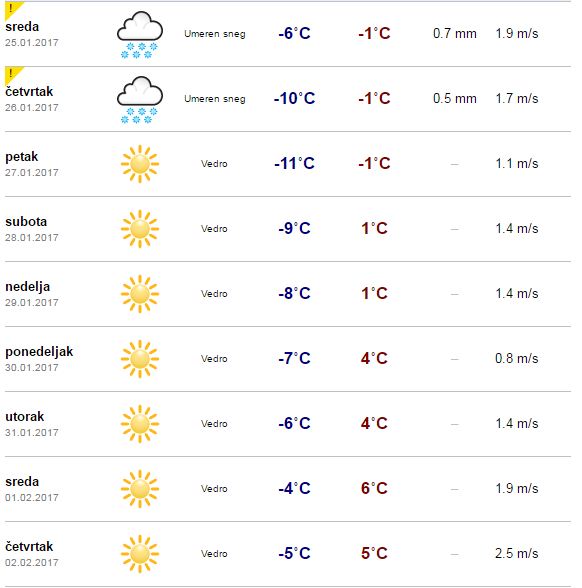The width and height of the screenshot is (582, 588).
Task: Click the sun icon for utorak 31.01.2017
Action: pos(140,424)
